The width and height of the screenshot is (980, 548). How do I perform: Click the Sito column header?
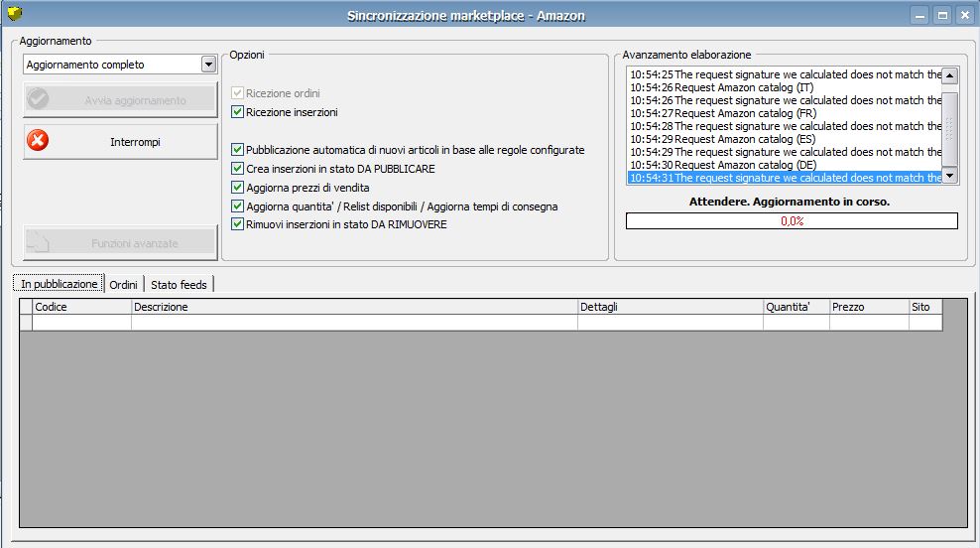coord(925,307)
